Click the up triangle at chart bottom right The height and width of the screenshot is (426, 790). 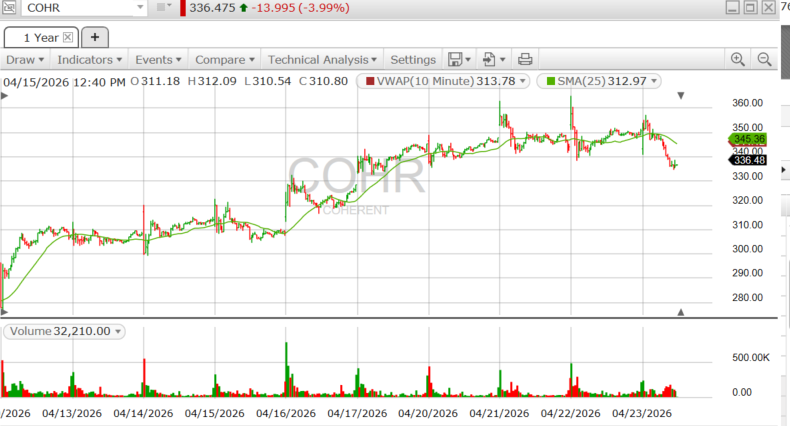click(681, 312)
